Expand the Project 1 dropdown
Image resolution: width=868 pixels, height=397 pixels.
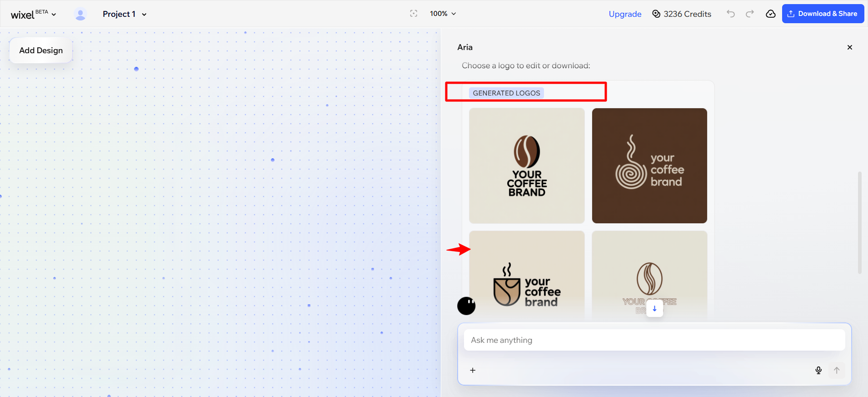click(125, 14)
